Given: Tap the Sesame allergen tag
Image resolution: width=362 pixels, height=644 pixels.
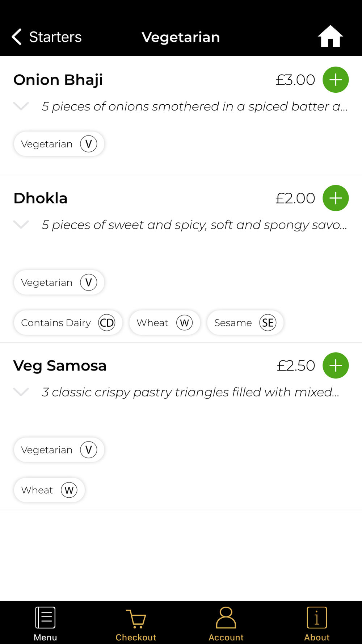Looking at the screenshot, I should (x=245, y=323).
